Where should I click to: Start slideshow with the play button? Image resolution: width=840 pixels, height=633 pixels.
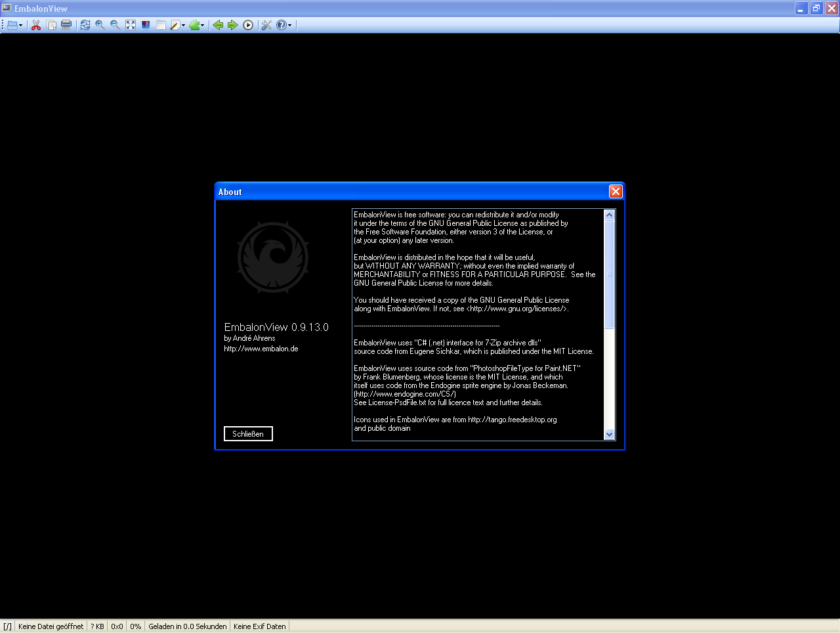(248, 25)
